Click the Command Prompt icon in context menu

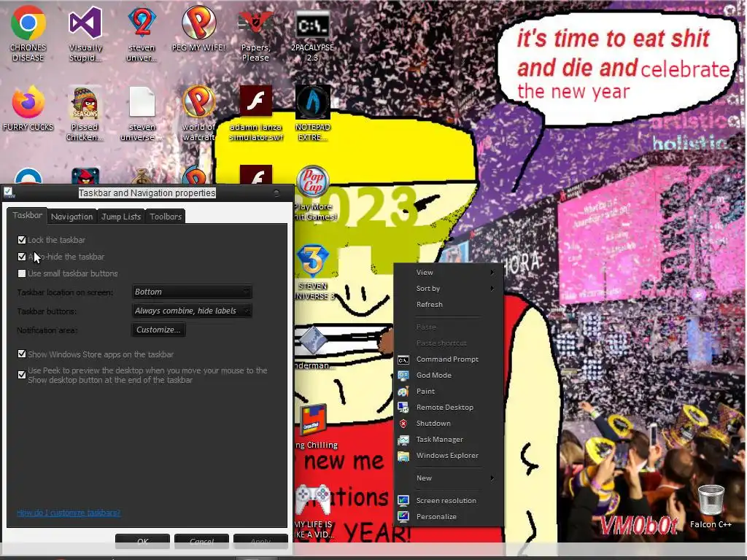[x=403, y=359]
